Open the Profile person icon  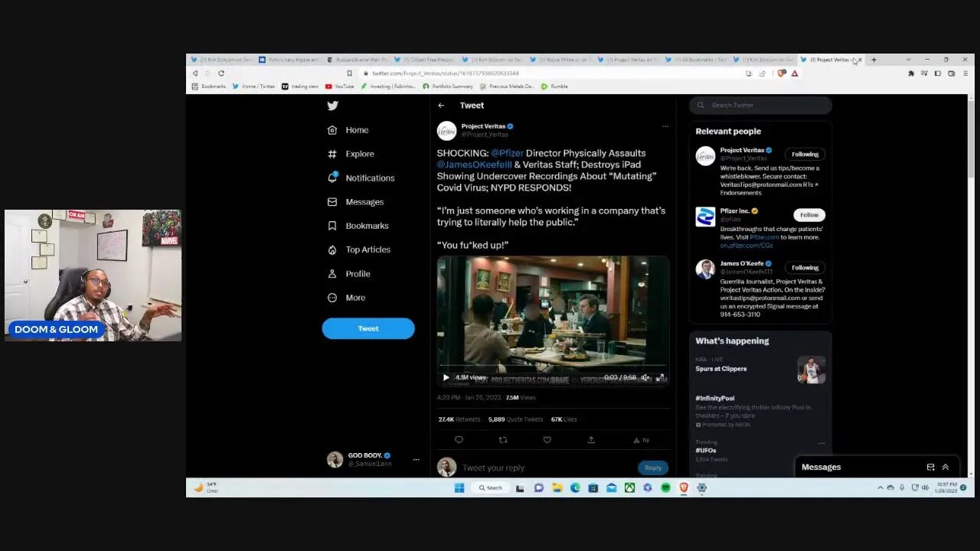tap(332, 274)
